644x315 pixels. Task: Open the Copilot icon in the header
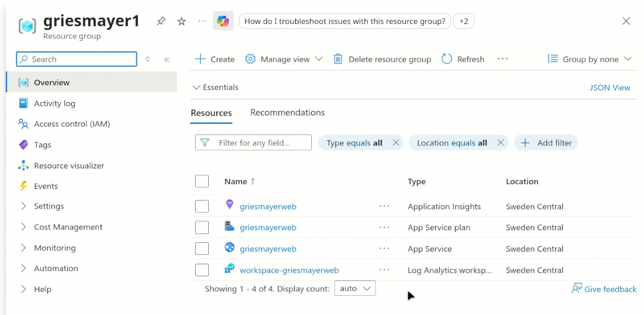pos(223,21)
